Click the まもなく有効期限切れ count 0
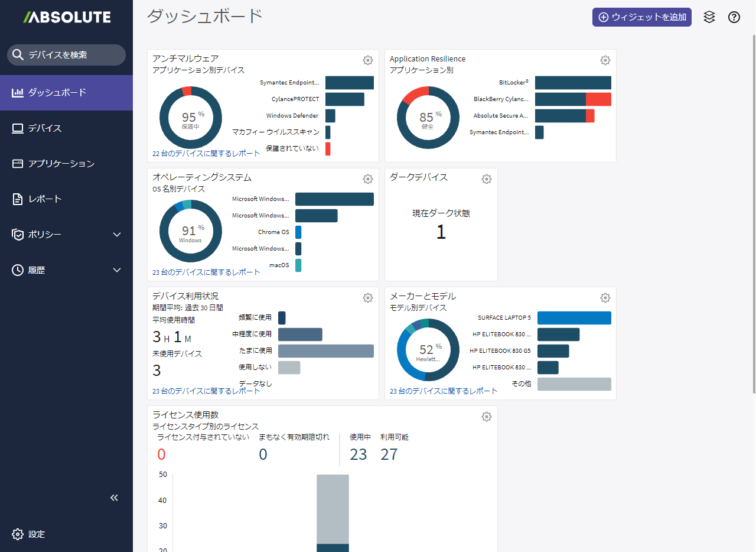The image size is (756, 552). [263, 454]
